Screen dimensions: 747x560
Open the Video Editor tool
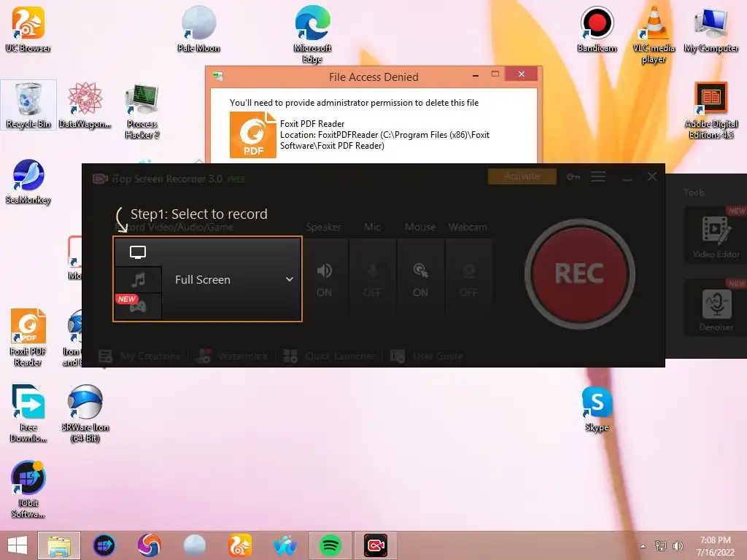[x=716, y=236]
